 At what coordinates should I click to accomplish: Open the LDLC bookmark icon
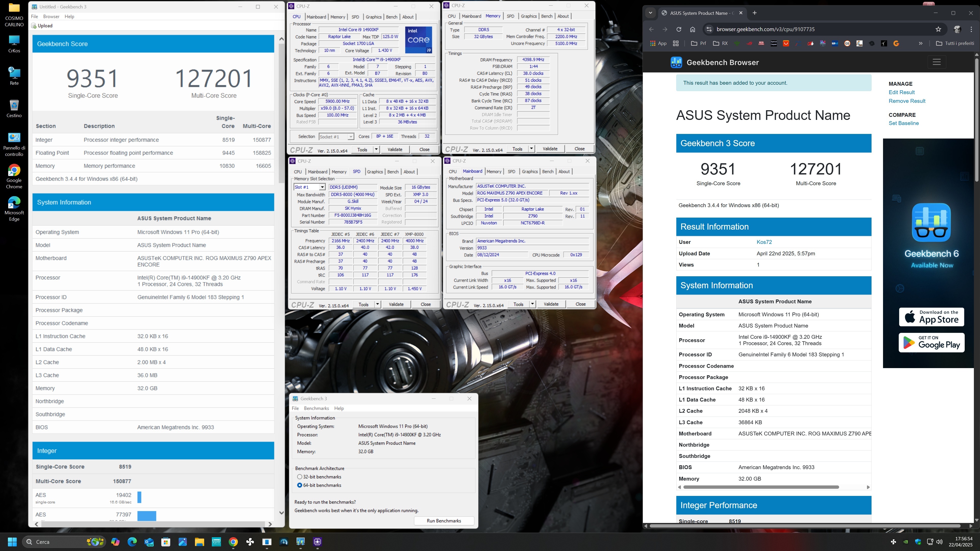[x=835, y=43]
